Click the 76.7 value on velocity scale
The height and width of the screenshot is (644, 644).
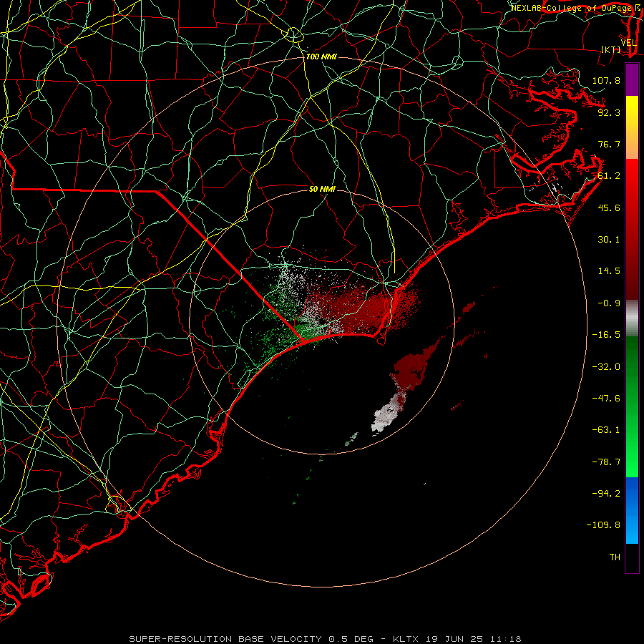tap(609, 144)
